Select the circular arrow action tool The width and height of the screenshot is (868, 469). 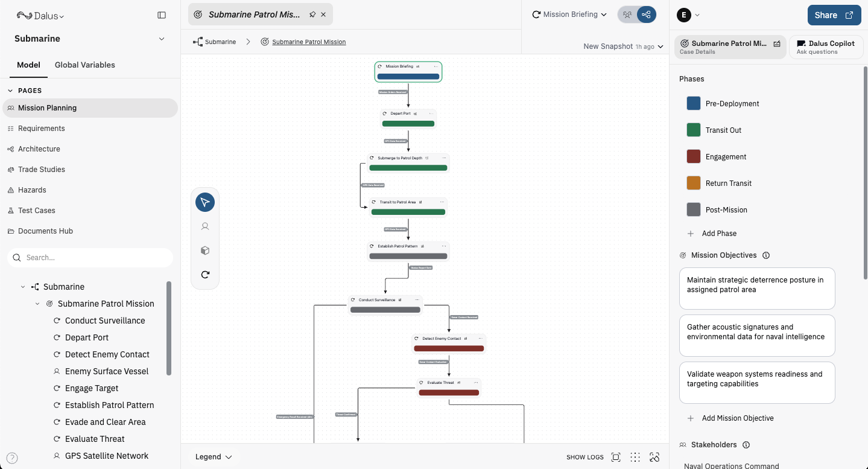(x=205, y=275)
